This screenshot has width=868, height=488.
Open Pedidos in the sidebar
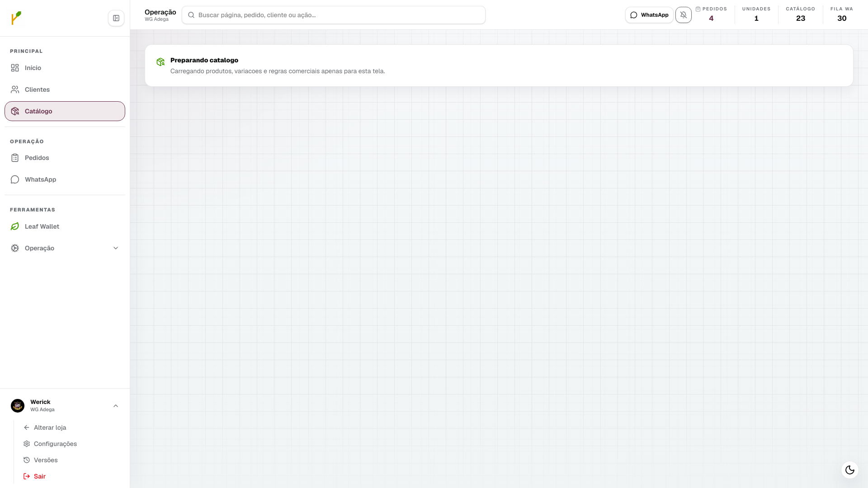65,158
